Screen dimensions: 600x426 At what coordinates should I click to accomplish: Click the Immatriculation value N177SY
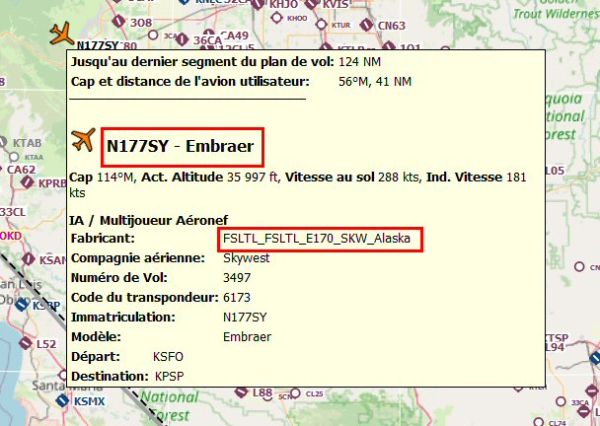pos(245,317)
